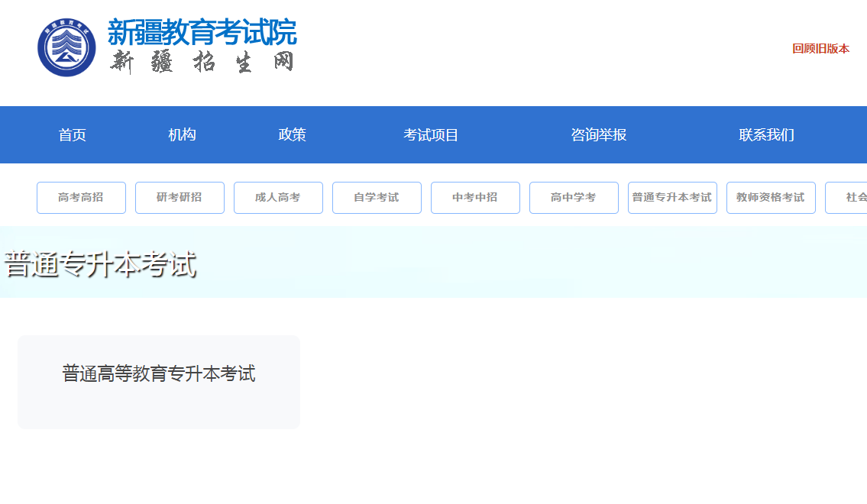The height and width of the screenshot is (504, 867).
Task: Open the 自学考试 exam page
Action: coord(377,197)
